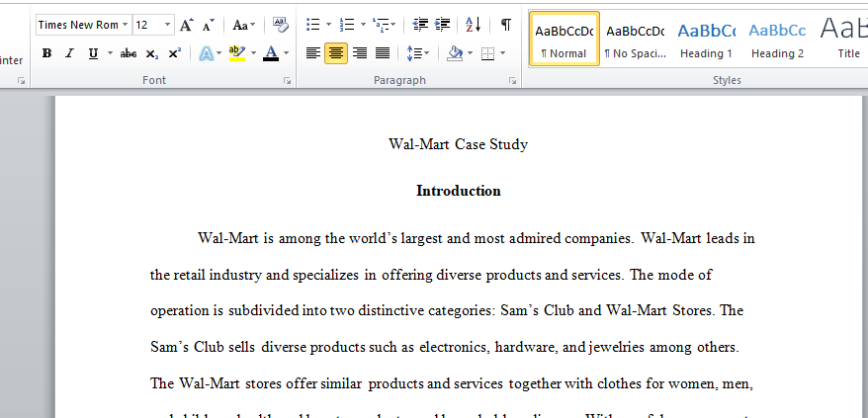Screen dimensions: 868x418
Task: Click the Increase Indent icon
Action: [442, 25]
